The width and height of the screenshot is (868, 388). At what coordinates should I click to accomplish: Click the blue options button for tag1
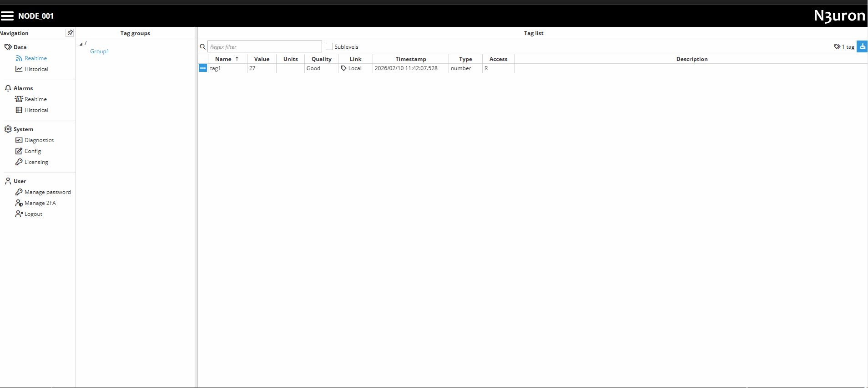203,68
